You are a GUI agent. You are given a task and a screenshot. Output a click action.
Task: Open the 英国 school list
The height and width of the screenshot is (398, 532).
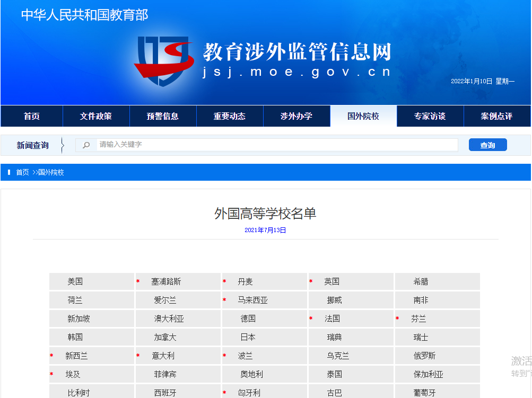point(332,281)
